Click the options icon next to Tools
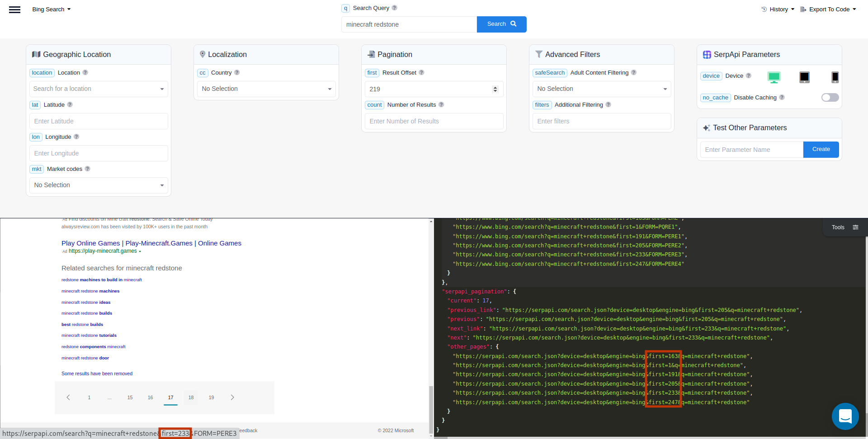 click(x=856, y=227)
